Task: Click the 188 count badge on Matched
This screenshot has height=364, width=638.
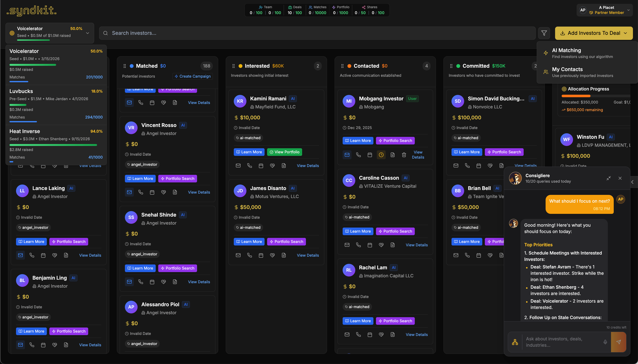Action: coord(206,66)
